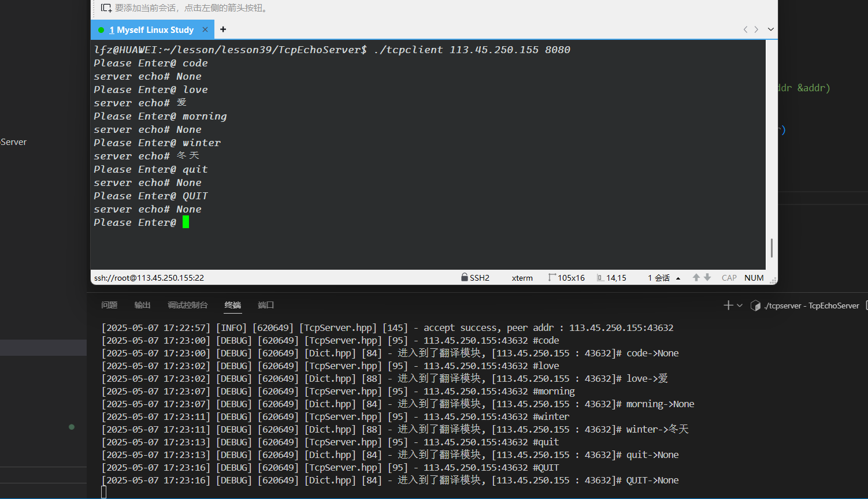This screenshot has height=499, width=868.
Task: Click the NUM indicator in status bar
Action: coord(754,278)
